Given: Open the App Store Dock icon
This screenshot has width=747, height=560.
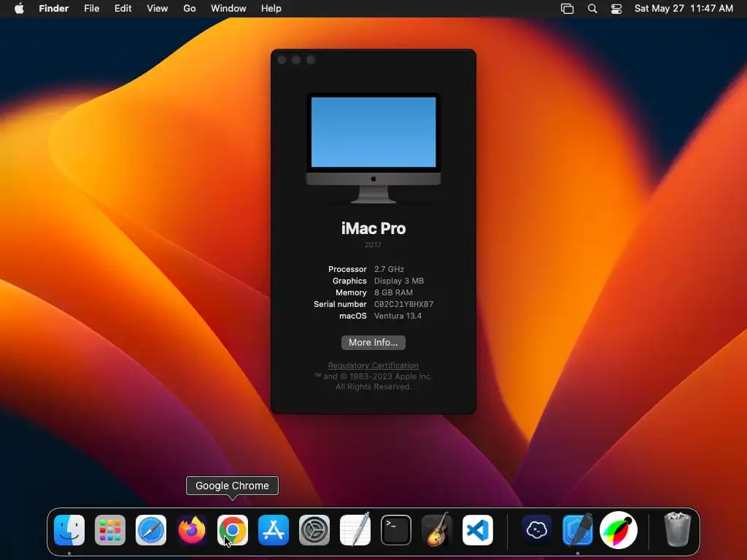Looking at the screenshot, I should (x=274, y=530).
